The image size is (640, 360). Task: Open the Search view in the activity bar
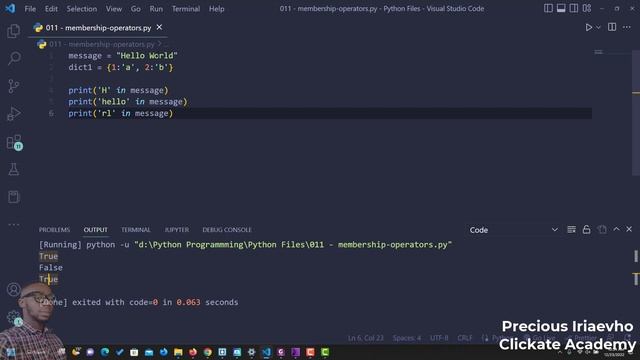coord(13,58)
